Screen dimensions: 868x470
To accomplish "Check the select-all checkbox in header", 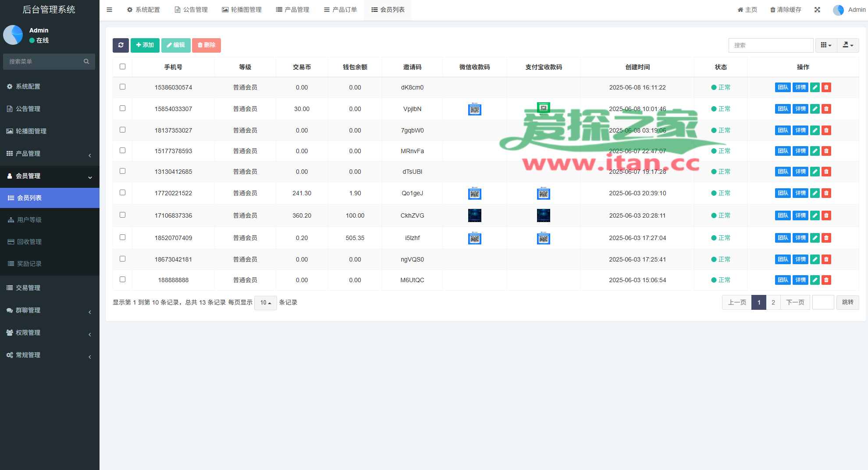I will (x=123, y=67).
